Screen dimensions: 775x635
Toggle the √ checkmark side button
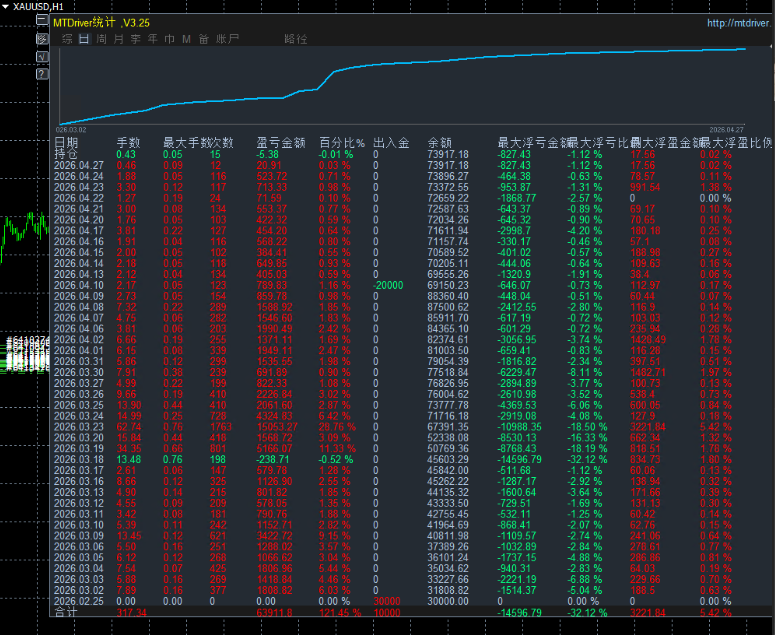(42, 56)
